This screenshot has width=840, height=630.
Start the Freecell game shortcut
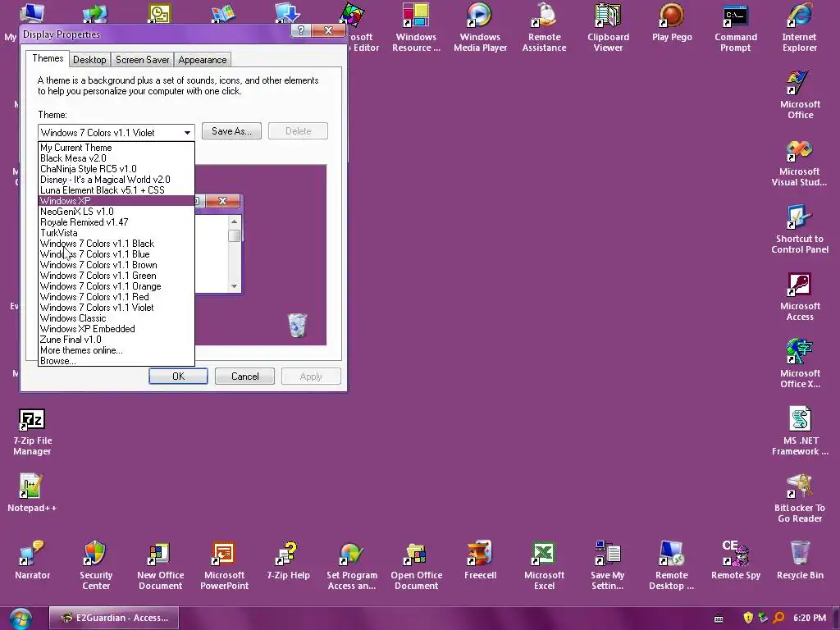(480, 560)
